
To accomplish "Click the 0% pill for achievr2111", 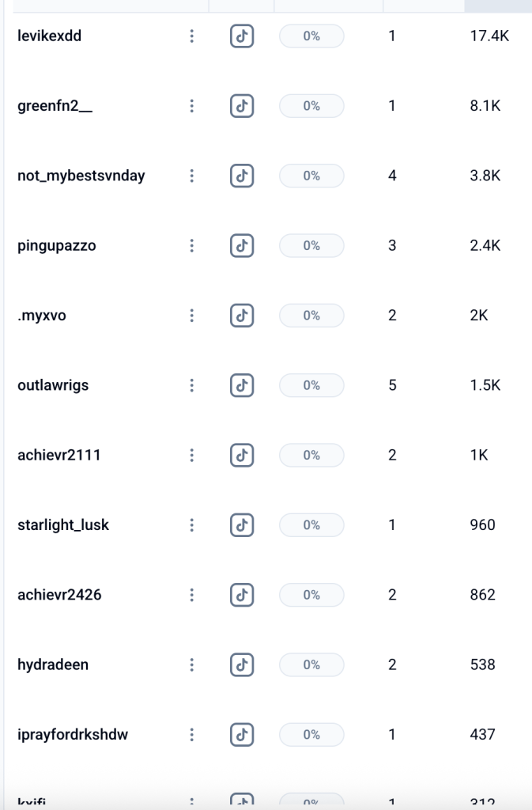I will pos(311,455).
